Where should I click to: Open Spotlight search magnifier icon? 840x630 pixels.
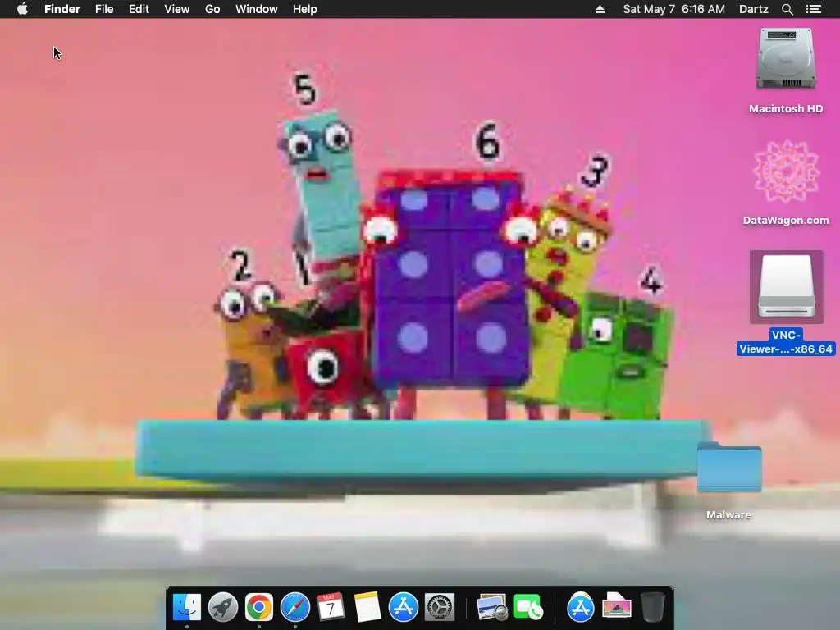tap(787, 9)
